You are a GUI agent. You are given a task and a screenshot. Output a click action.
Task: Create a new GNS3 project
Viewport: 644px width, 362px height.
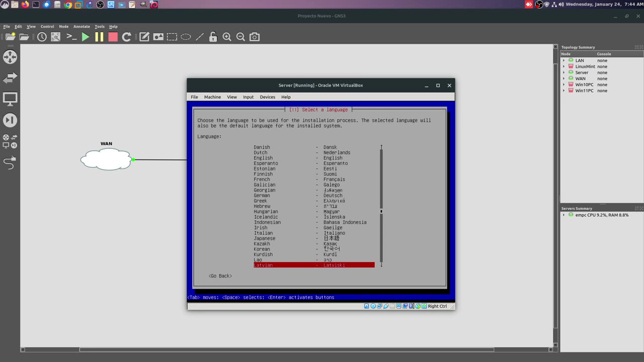coord(10,37)
